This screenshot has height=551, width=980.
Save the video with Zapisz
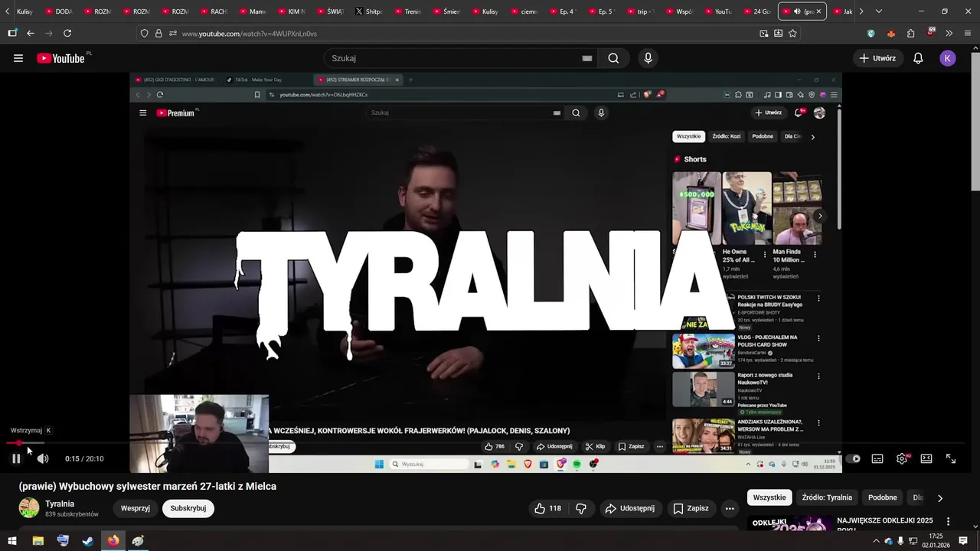click(x=691, y=508)
